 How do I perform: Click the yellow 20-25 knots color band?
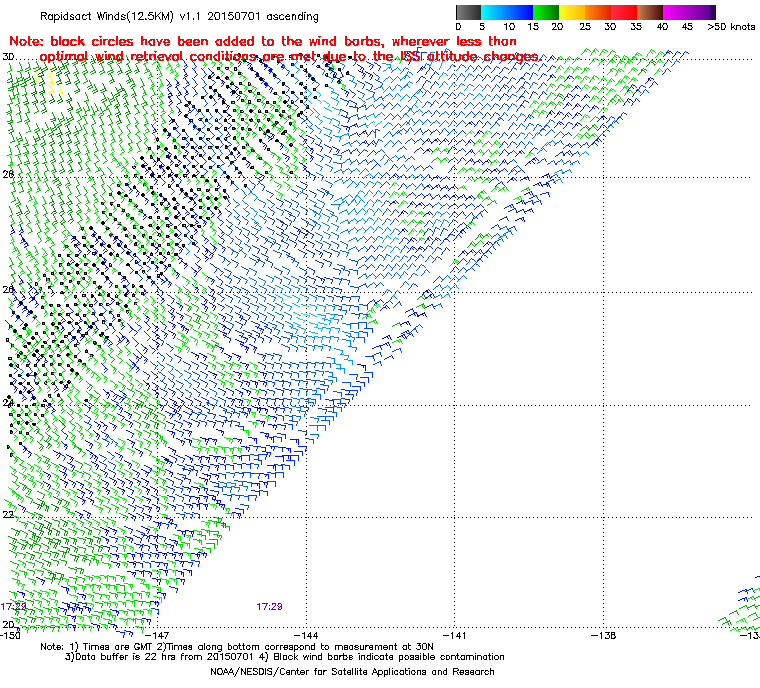coord(572,12)
